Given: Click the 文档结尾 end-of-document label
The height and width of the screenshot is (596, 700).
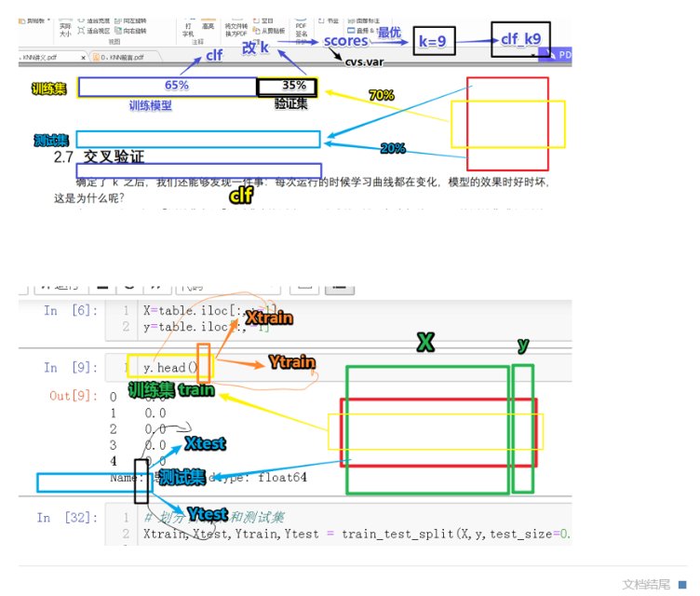Looking at the screenshot, I should (x=646, y=585).
